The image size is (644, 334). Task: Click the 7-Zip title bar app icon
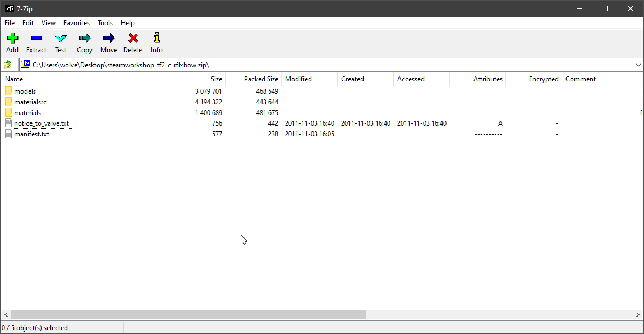pos(9,8)
